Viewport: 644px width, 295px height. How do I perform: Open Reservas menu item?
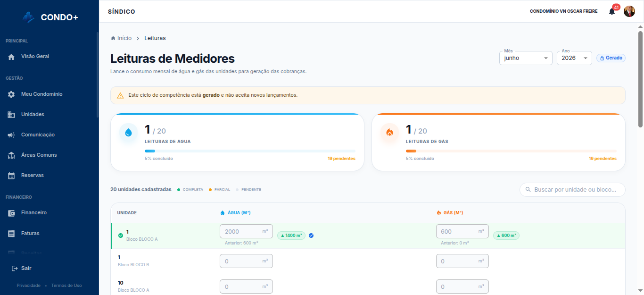click(50, 176)
